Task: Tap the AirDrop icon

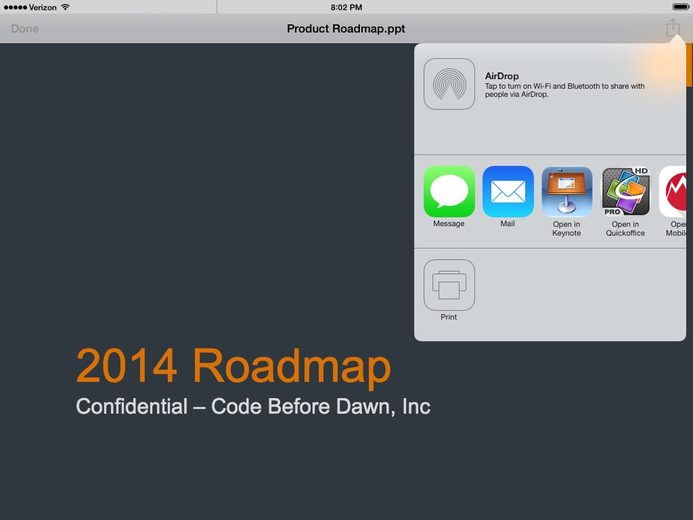Action: click(449, 84)
